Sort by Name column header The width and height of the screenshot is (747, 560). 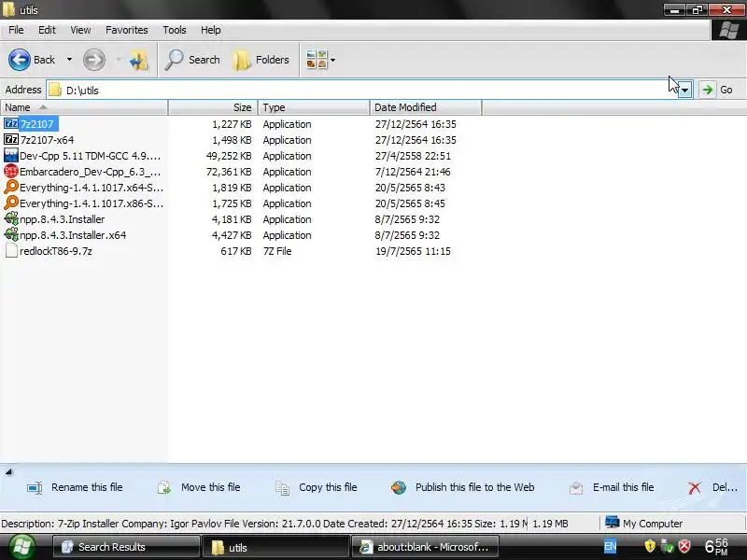pyautogui.click(x=84, y=107)
